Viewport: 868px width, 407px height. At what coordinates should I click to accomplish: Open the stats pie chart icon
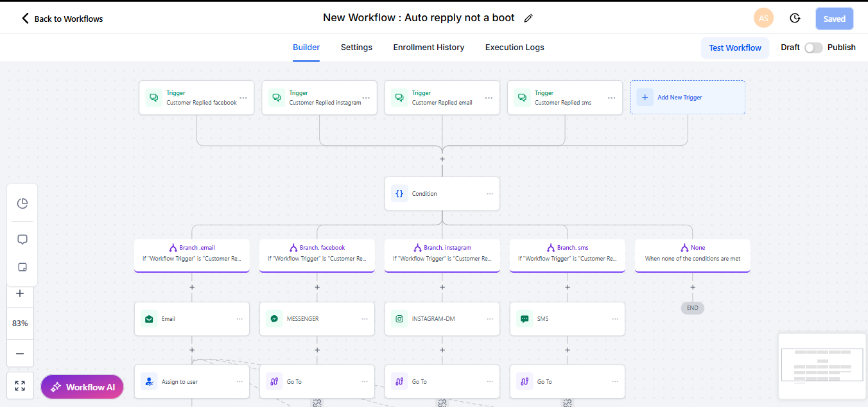[22, 203]
